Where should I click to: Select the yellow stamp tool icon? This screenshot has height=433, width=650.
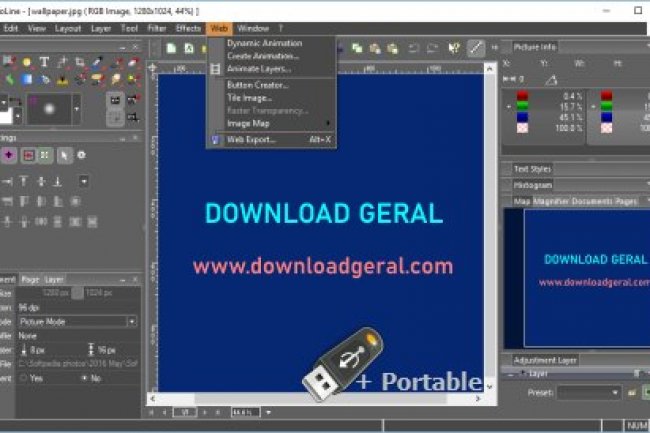[x=62, y=80]
